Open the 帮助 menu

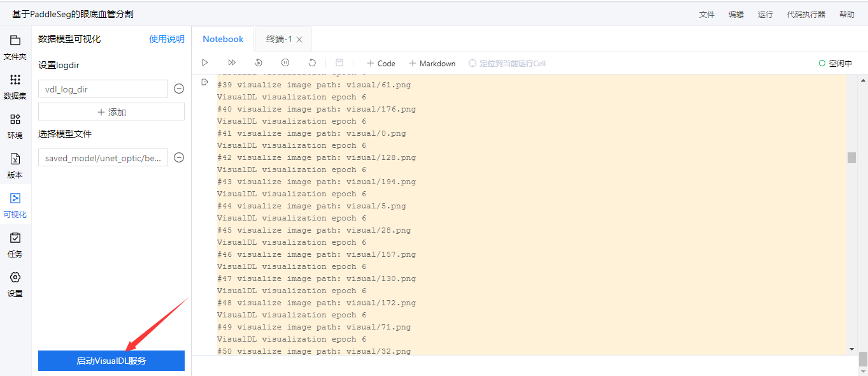847,14
